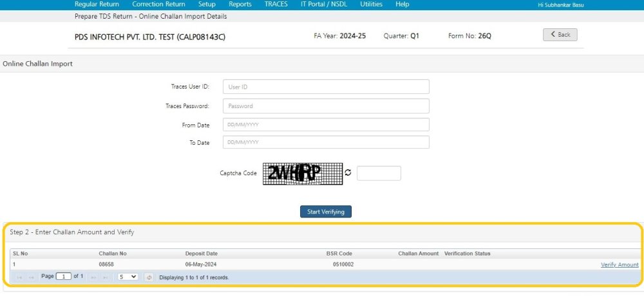
Task: Click the Displaying 1 to 1 records text
Action: [x=194, y=278]
